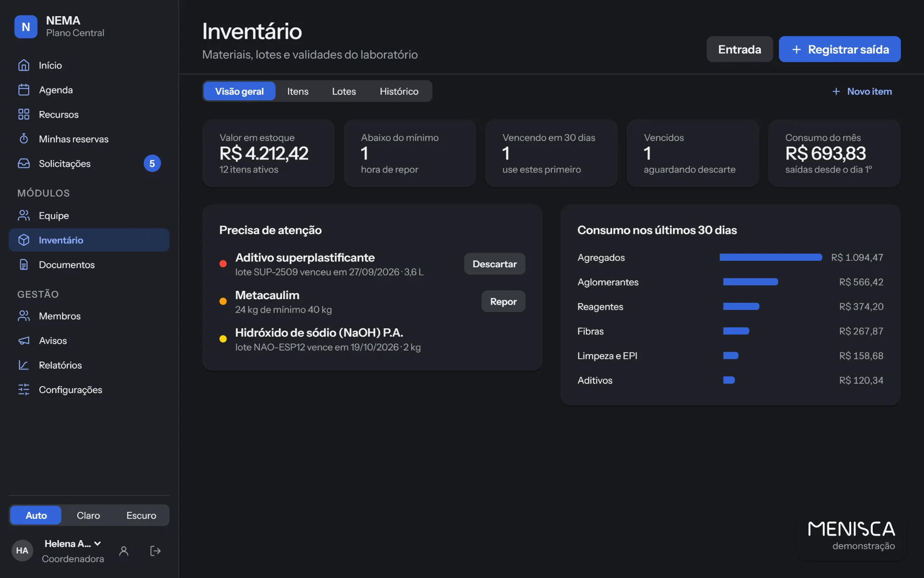The image size is (924, 578).
Task: Open the Vencendo em 30 dias card
Action: [551, 153]
